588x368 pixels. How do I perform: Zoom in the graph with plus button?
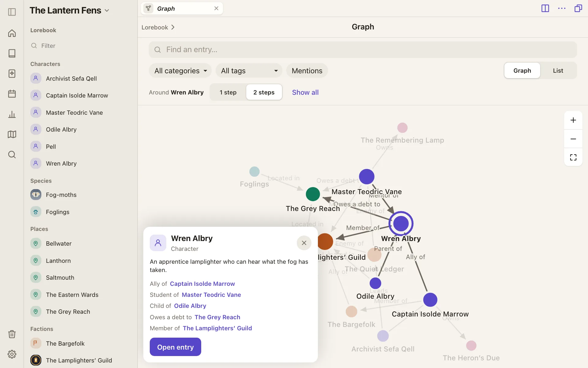573,120
